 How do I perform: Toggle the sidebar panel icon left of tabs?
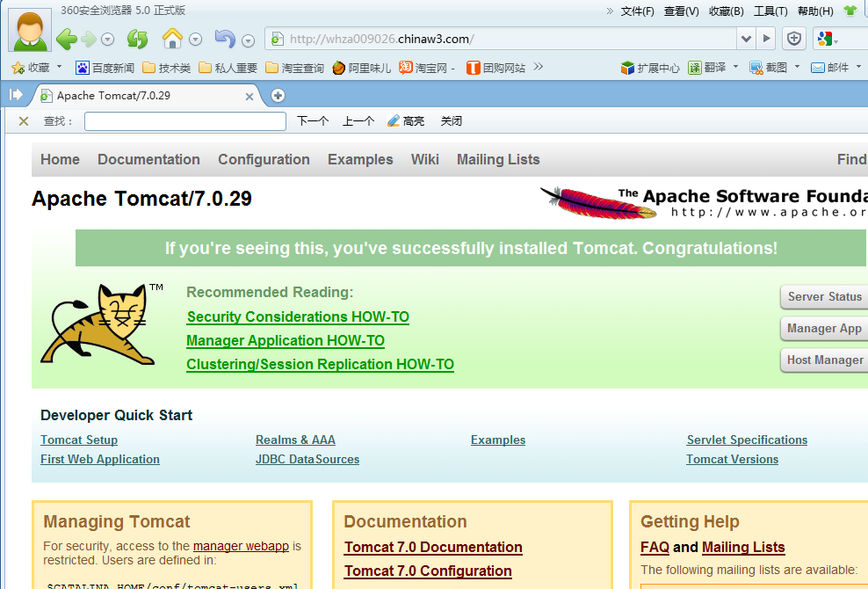click(x=16, y=95)
